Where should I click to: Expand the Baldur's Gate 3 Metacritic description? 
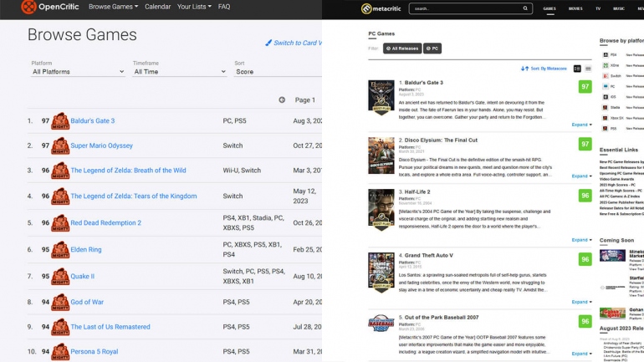[581, 125]
